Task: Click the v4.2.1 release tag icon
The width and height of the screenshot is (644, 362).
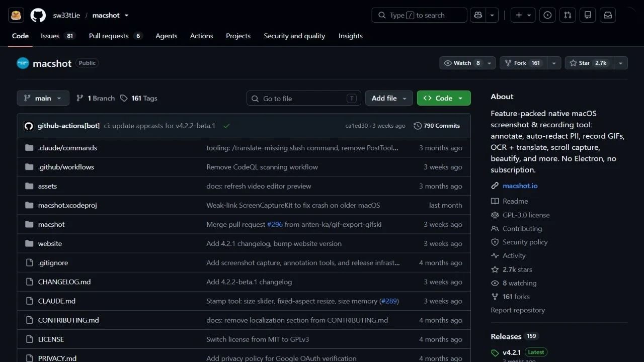Action: 495,352
